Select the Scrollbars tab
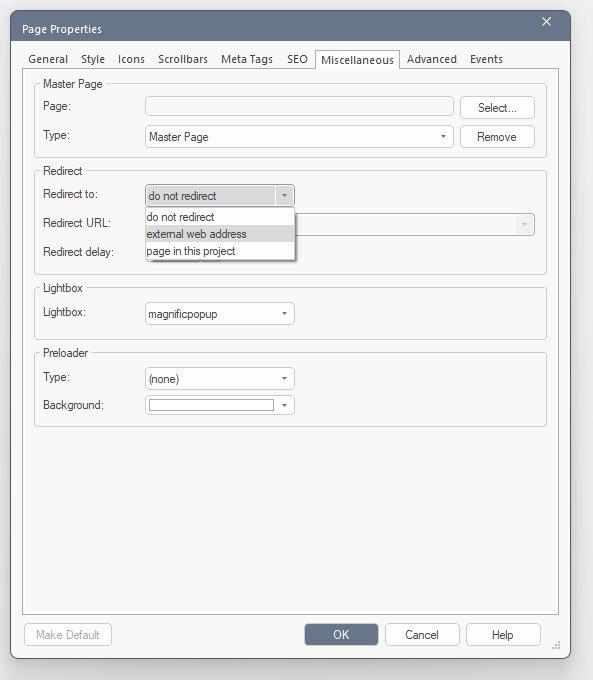 (x=183, y=59)
